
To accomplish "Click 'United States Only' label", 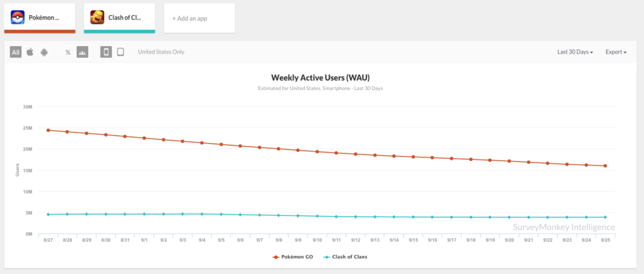I will coord(161,52).
